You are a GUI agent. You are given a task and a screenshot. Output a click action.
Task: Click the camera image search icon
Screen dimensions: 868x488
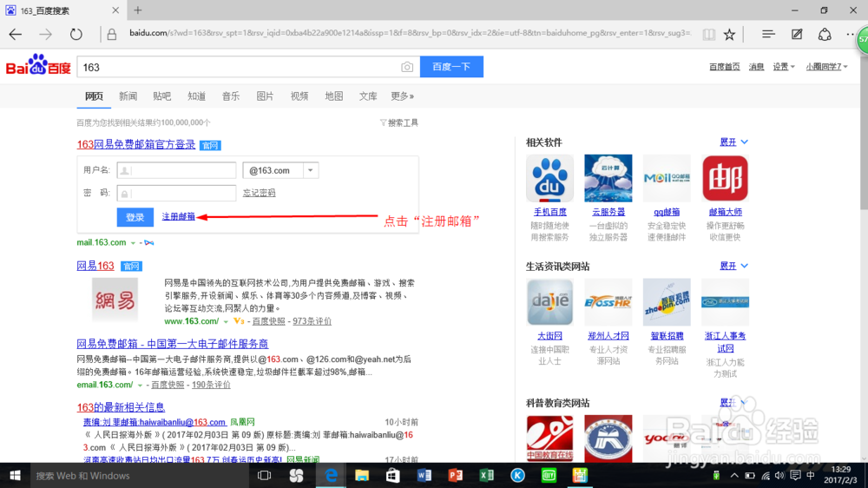click(x=407, y=67)
